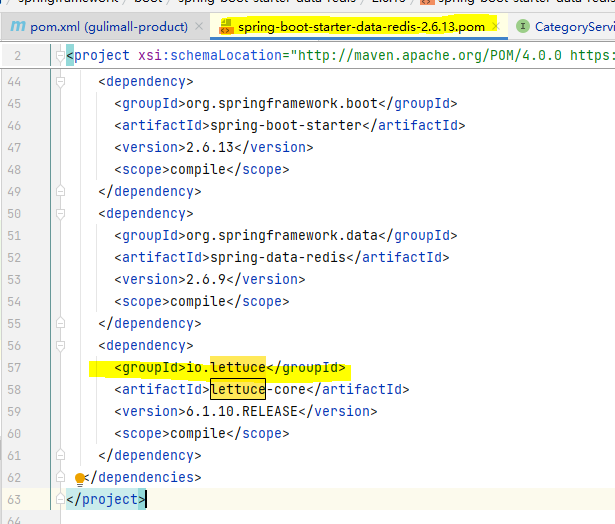615x524 pixels.
Task: Collapse the project tag fold at line 2
Action: (60, 56)
